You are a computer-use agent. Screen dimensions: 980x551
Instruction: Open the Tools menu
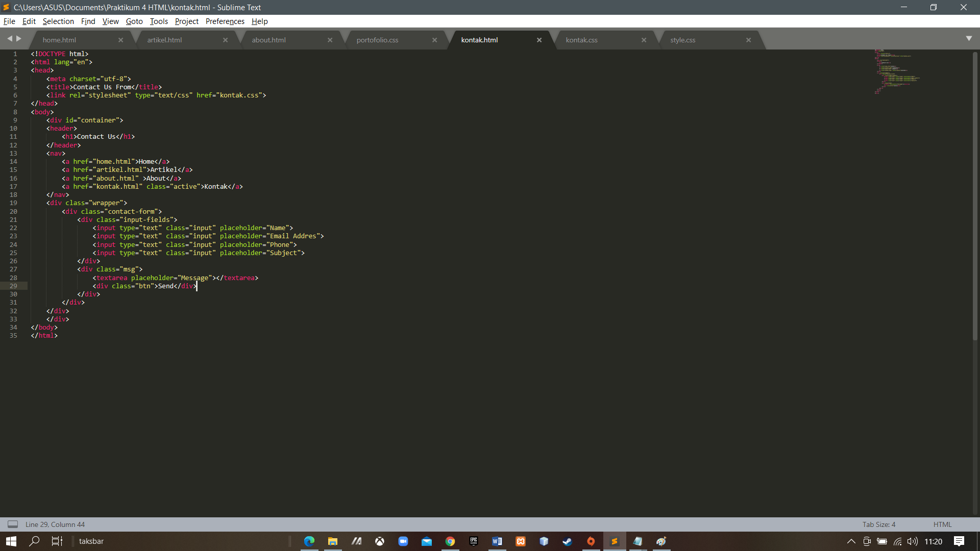click(158, 21)
